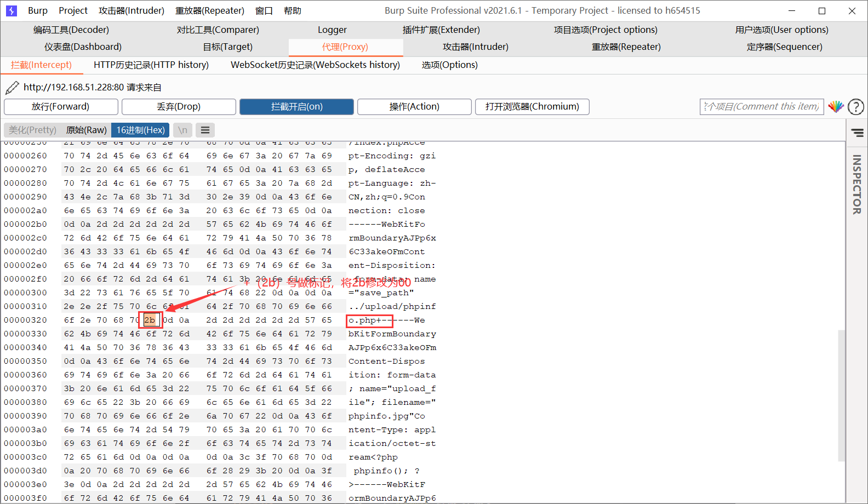
Task: Click ASCII text 'phpinfo.jpg"Co'
Action: 387,416
